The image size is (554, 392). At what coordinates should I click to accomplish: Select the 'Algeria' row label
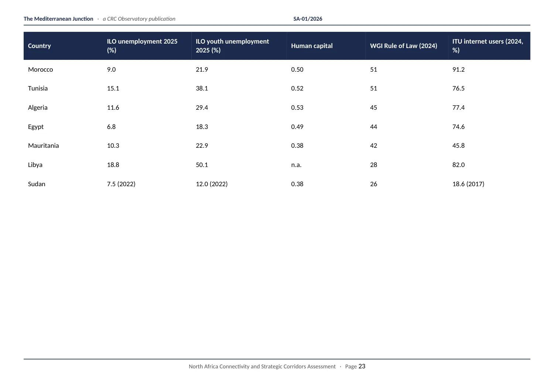click(38, 108)
